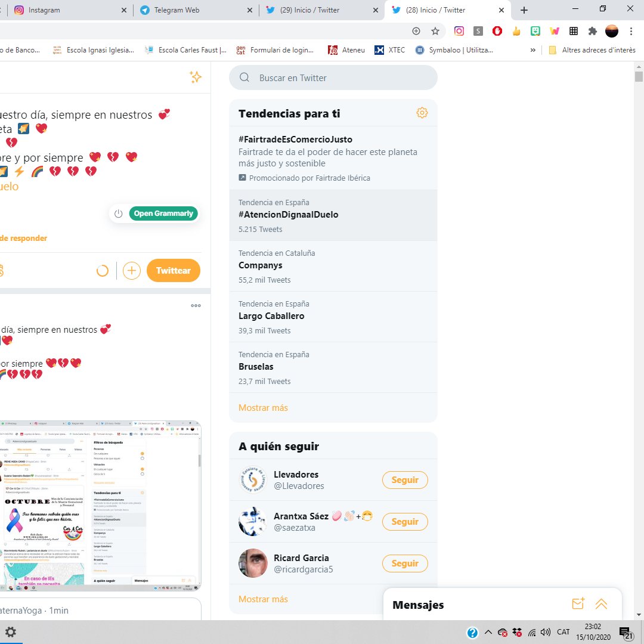The image size is (644, 644).
Task: Open the Ateneu bookmark
Action: click(x=346, y=50)
